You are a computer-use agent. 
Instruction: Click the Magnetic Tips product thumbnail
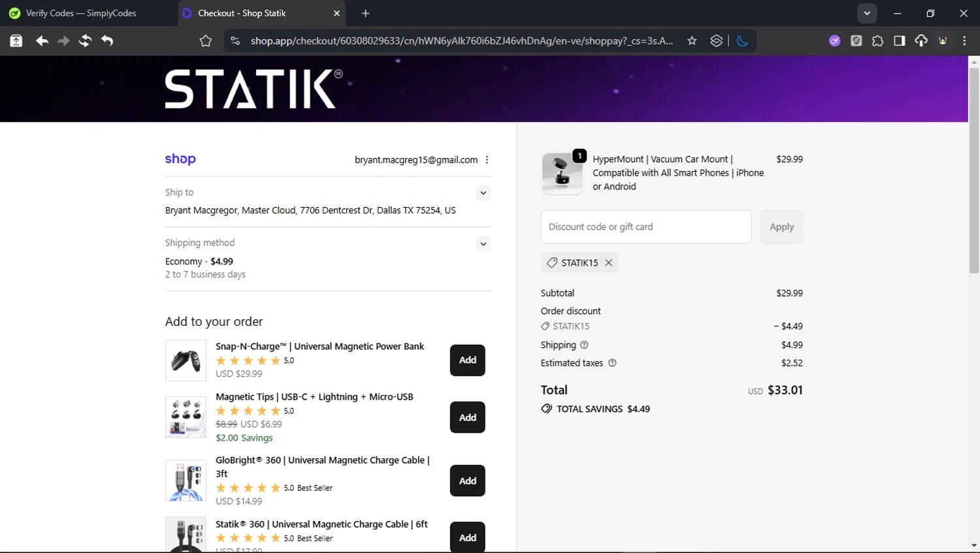pyautogui.click(x=186, y=417)
